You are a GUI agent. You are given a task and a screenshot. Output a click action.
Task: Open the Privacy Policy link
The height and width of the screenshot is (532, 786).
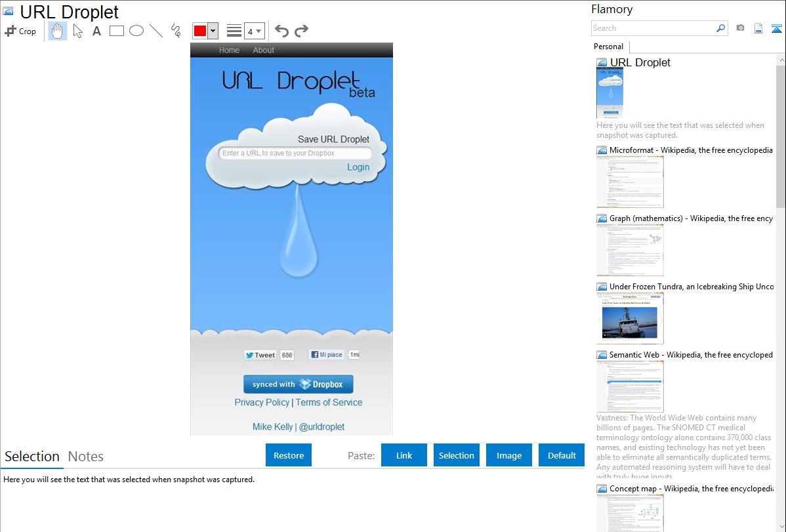tap(262, 402)
